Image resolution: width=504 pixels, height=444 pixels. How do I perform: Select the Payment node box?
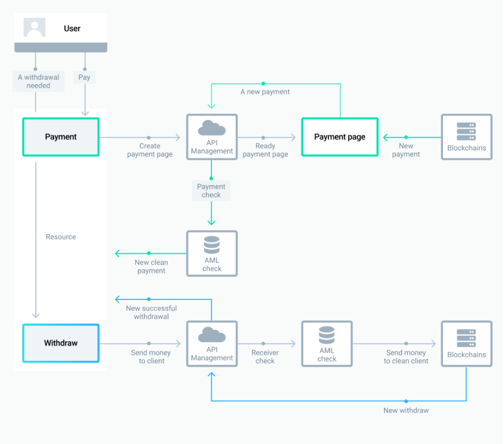tap(61, 137)
